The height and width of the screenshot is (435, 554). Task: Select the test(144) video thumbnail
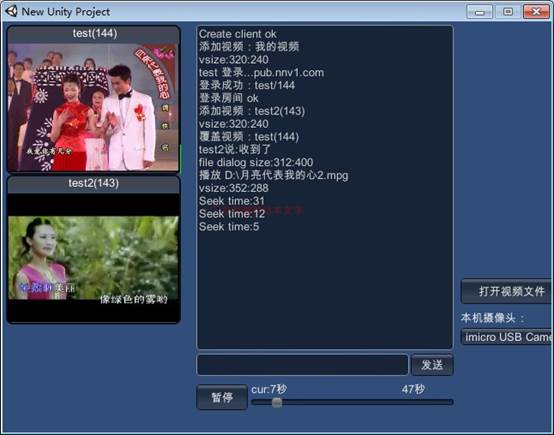click(94, 107)
